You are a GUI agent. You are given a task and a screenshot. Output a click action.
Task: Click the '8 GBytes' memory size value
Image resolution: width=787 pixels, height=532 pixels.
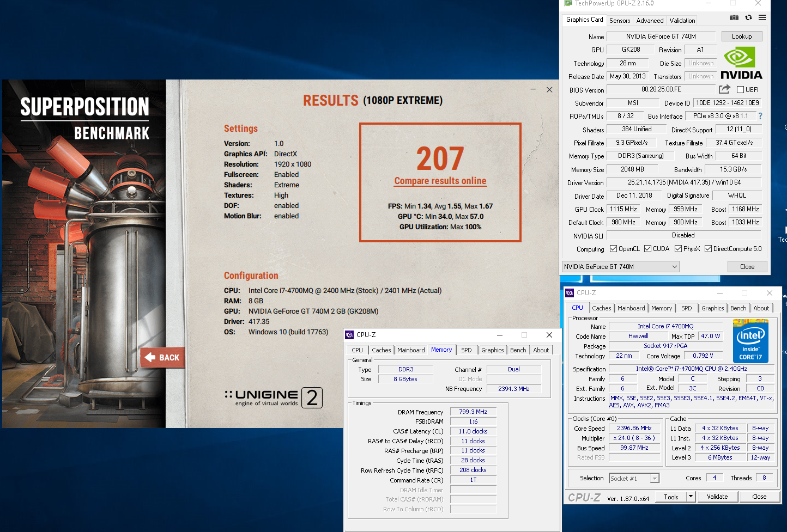pos(405,379)
